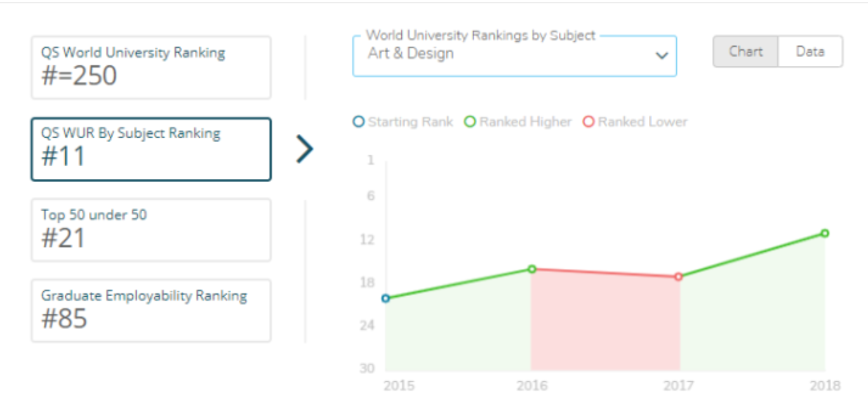The image size is (868, 404).
Task: Switch to the Data view
Action: click(810, 51)
